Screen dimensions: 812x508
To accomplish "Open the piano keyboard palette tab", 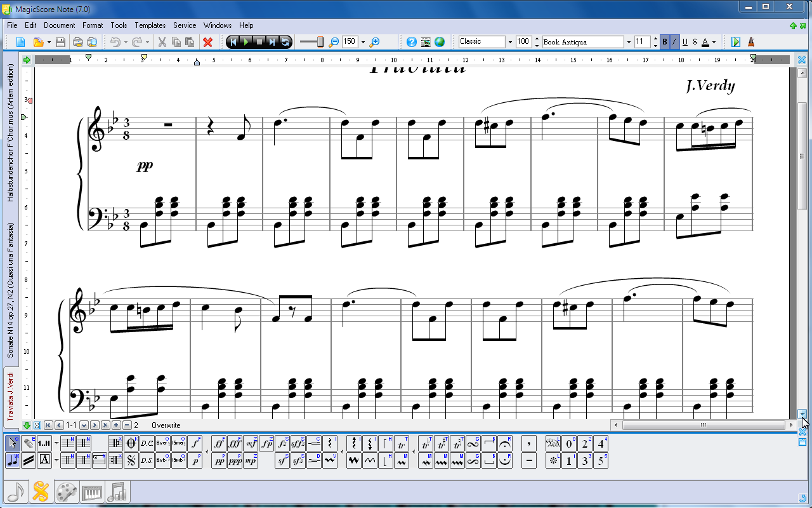I will point(91,491).
